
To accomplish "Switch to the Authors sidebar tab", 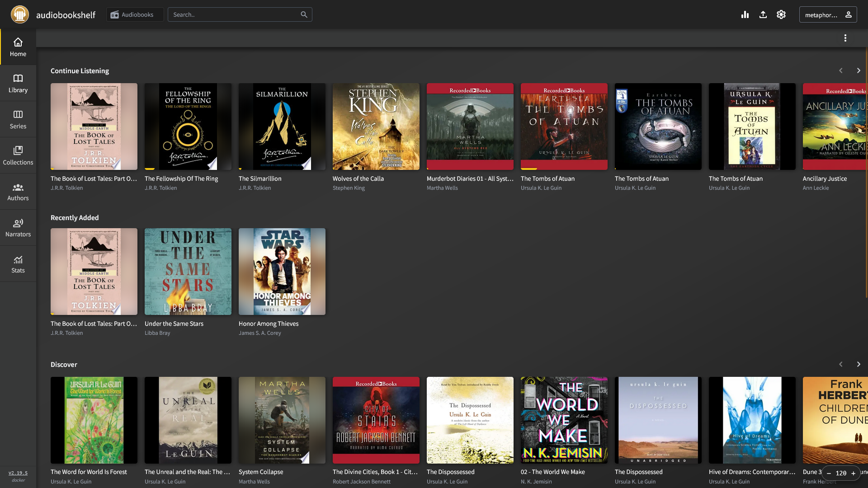I will (x=18, y=192).
